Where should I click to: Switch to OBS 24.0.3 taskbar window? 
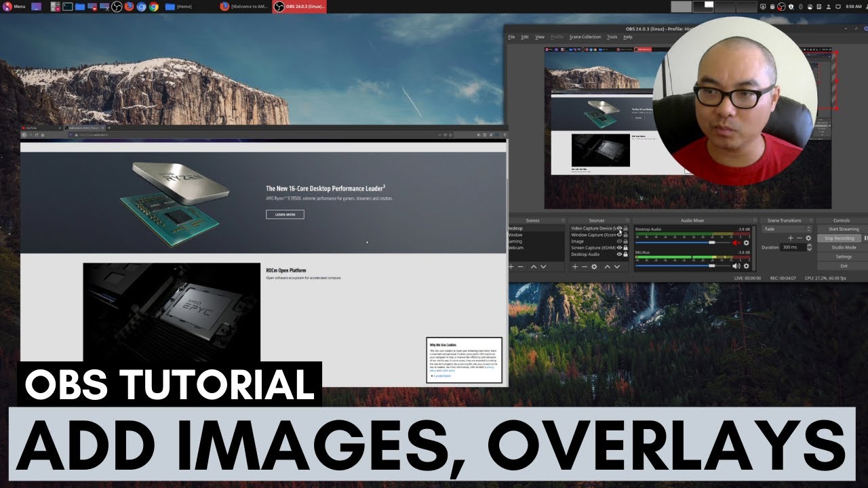click(299, 6)
